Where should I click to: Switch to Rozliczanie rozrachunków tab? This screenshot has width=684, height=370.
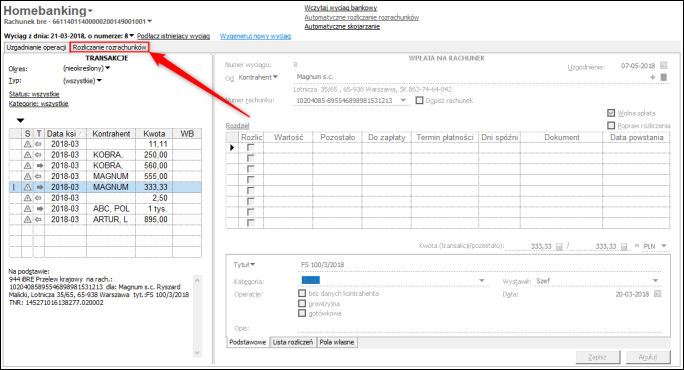(109, 47)
